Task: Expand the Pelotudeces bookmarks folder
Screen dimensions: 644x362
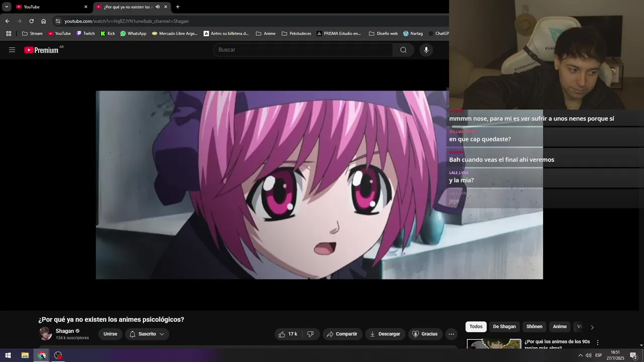Action: click(296, 34)
